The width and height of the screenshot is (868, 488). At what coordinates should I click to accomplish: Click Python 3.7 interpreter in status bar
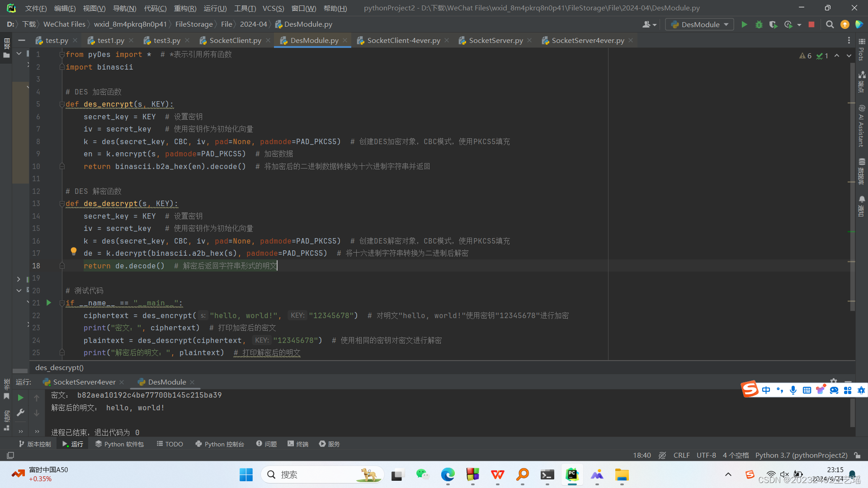pos(801,455)
